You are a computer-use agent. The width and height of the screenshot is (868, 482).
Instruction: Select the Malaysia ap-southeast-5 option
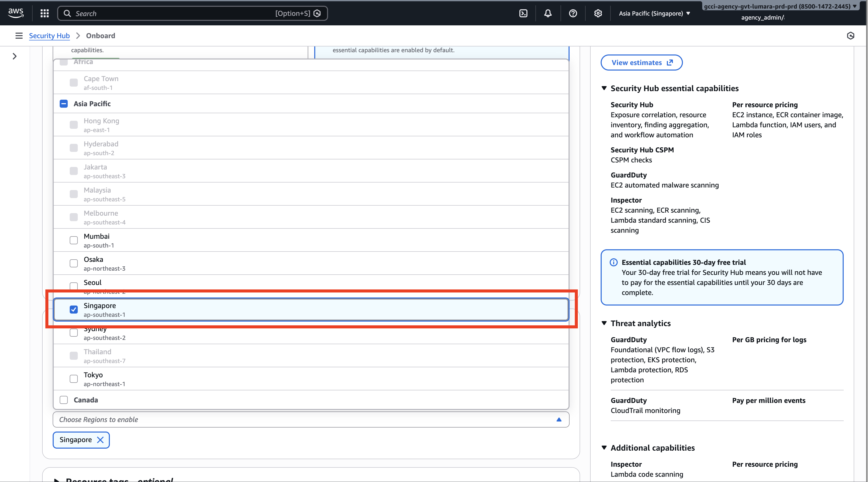tap(311, 194)
